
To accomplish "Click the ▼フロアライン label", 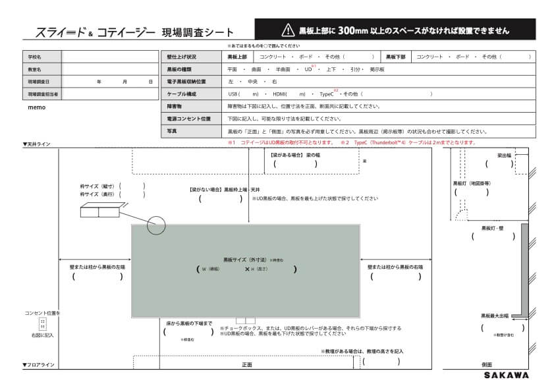I will pos(38,365).
